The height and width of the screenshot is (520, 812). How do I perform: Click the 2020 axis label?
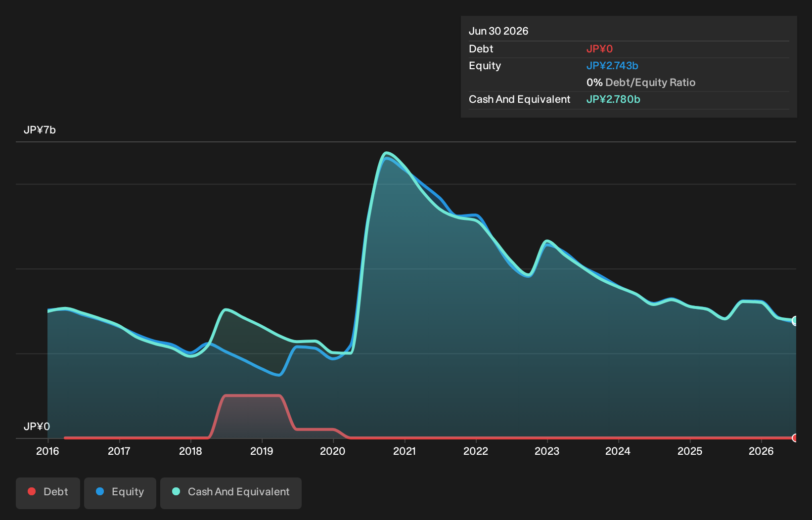click(x=333, y=451)
